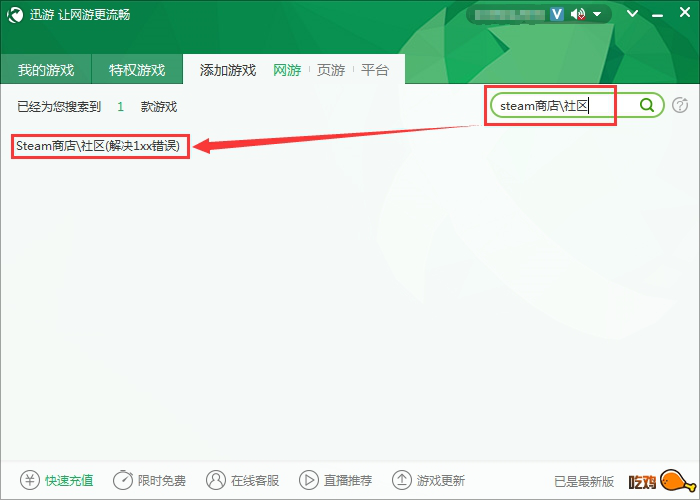The image size is (700, 500).
Task: Click the 快速充值 yen icon
Action: (x=30, y=480)
